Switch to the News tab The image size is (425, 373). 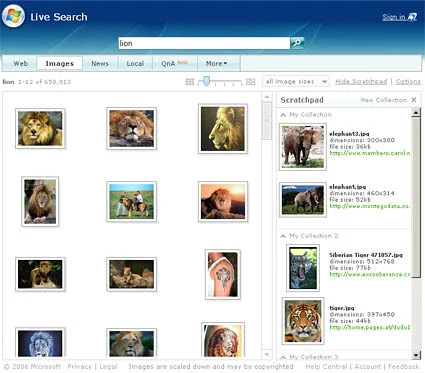tap(100, 63)
